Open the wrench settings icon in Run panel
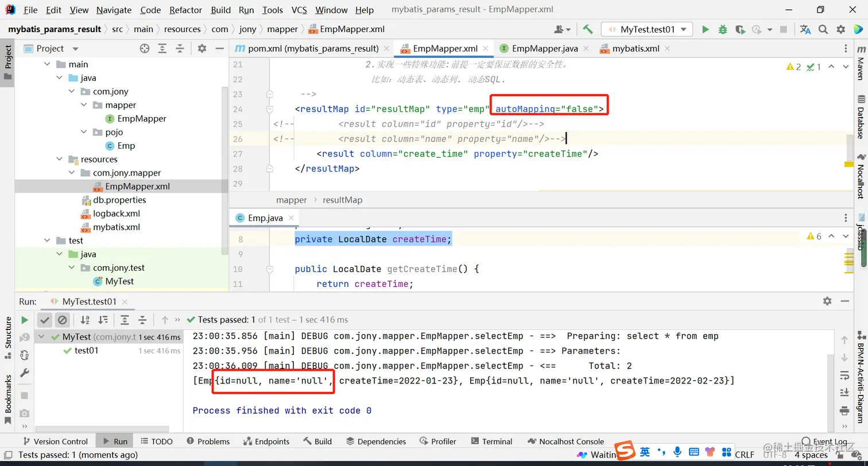 [x=25, y=373]
